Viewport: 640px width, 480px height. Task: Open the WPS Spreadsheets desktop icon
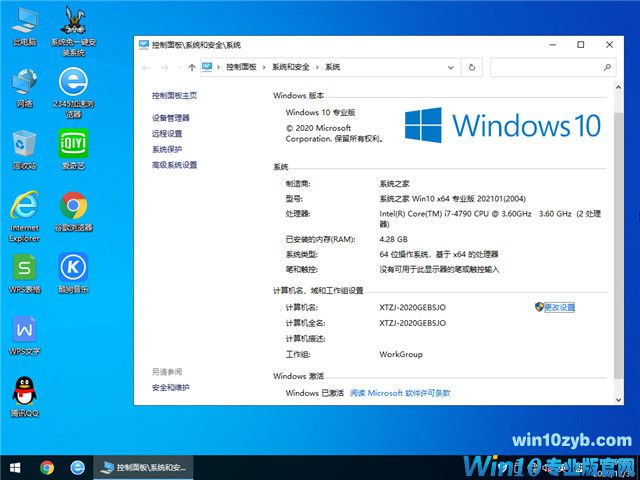24,273
